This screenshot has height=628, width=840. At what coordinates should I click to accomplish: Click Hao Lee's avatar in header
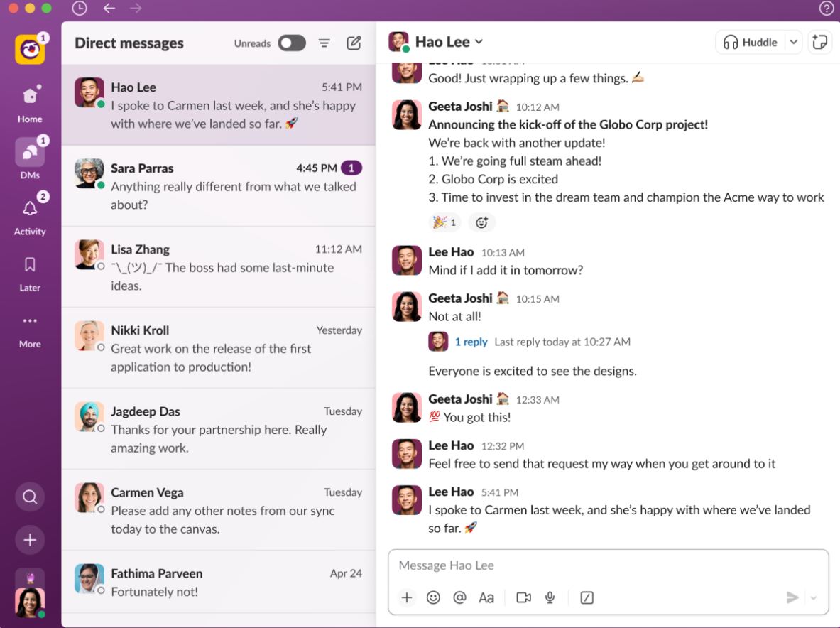click(x=398, y=42)
